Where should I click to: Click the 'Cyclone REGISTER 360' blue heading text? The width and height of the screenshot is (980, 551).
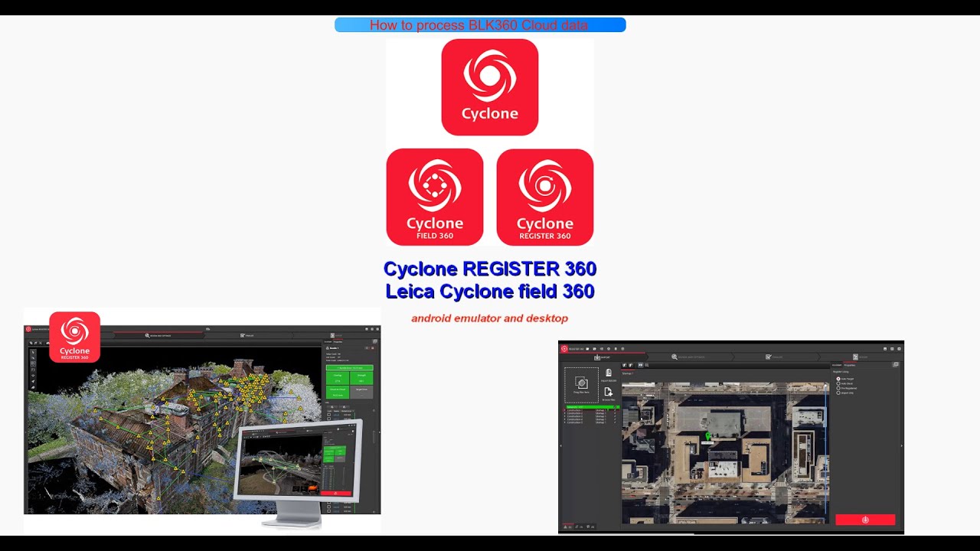[x=490, y=269]
